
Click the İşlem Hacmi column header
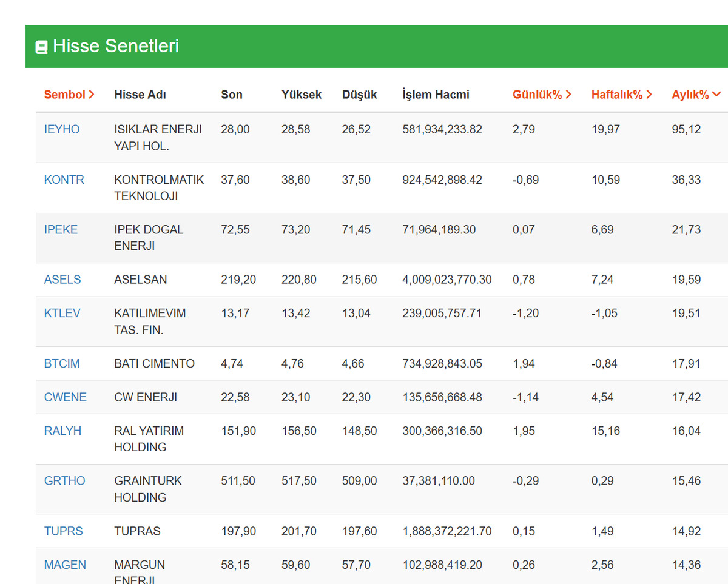tap(436, 95)
